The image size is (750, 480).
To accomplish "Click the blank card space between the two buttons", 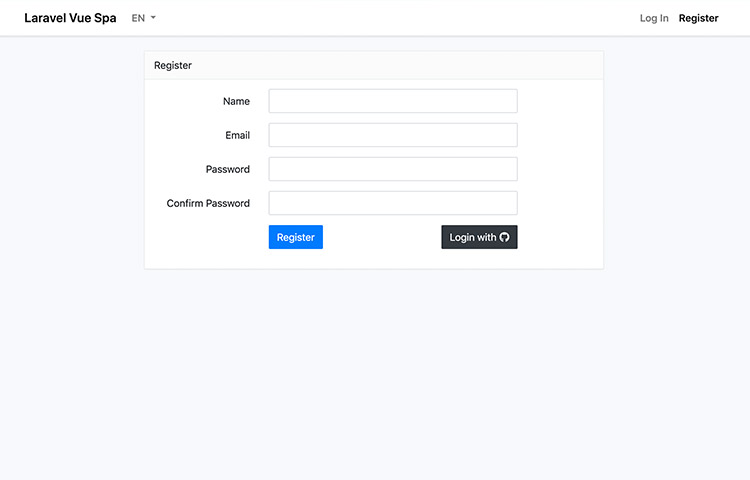I will coord(380,237).
